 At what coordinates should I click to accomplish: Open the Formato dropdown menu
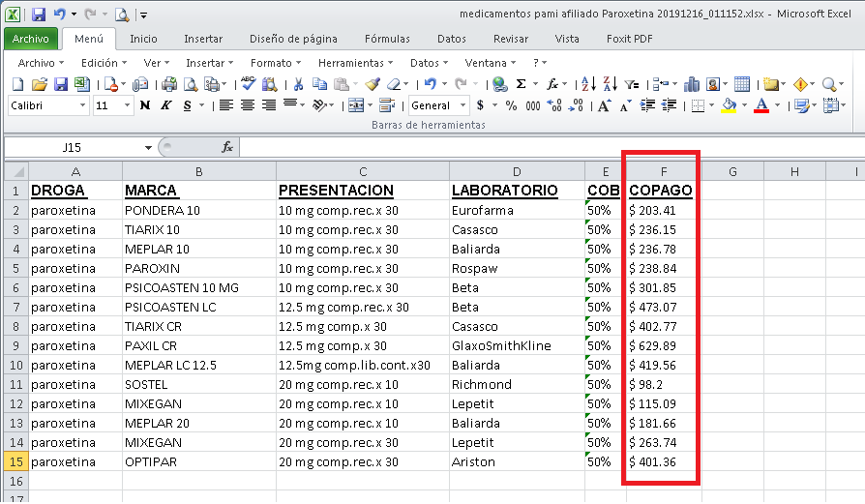pyautogui.click(x=276, y=64)
